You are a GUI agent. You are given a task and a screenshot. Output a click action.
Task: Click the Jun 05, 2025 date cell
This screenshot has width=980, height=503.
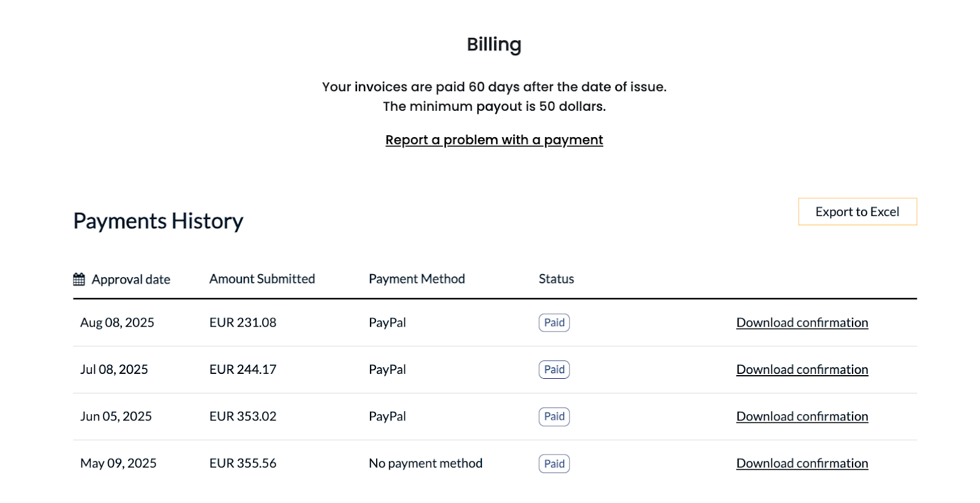(x=116, y=417)
